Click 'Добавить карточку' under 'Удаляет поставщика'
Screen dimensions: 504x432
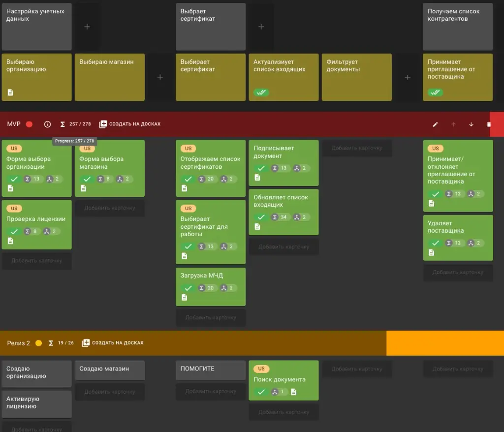click(x=458, y=273)
